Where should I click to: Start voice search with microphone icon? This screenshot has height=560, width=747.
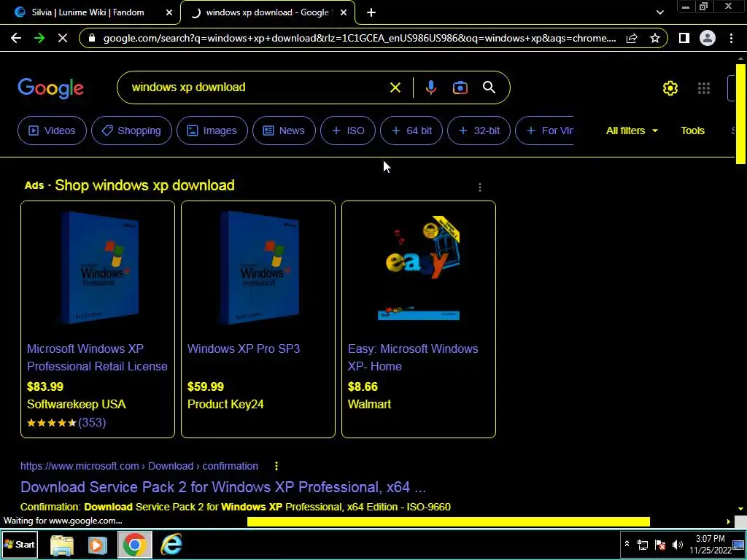coord(430,87)
